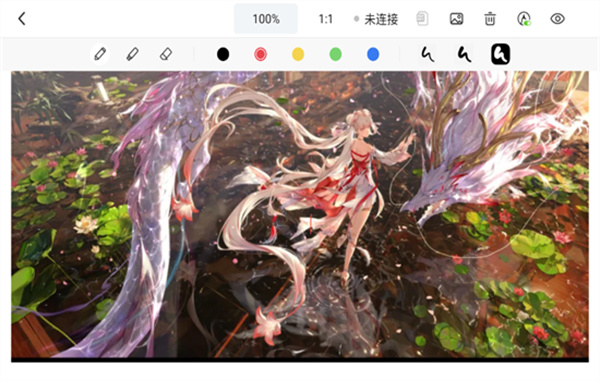Click the grayed-out document page icon
The width and height of the screenshot is (600, 381).
pos(422,19)
